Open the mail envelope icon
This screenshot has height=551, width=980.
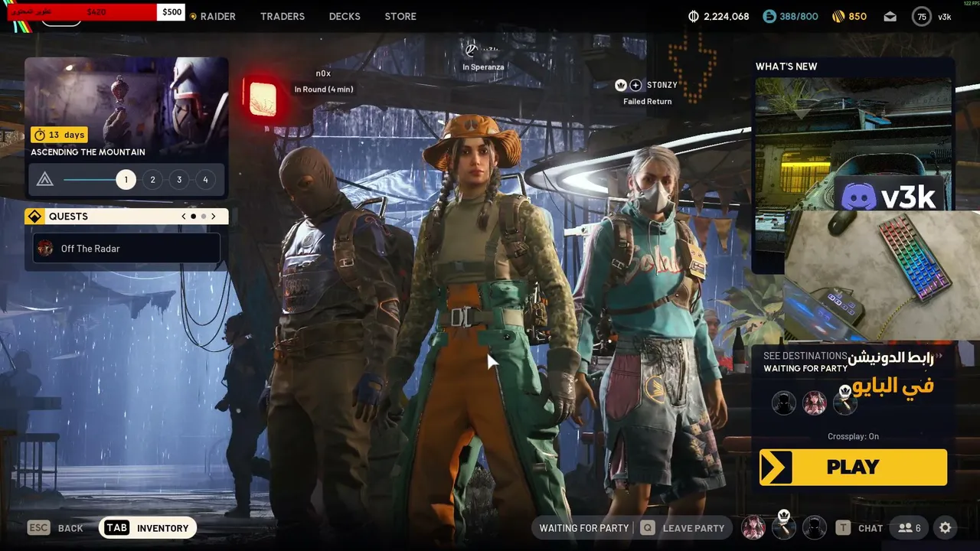click(x=890, y=16)
